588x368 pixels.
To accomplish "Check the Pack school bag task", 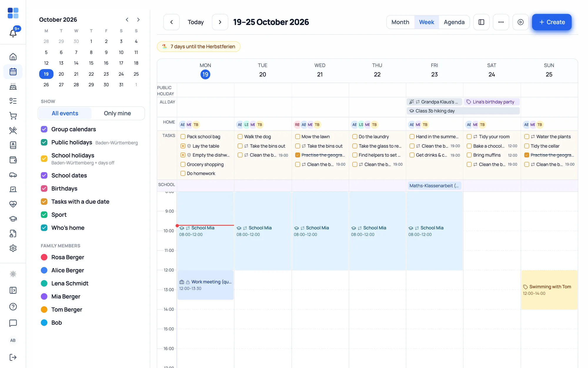I will coord(183,137).
